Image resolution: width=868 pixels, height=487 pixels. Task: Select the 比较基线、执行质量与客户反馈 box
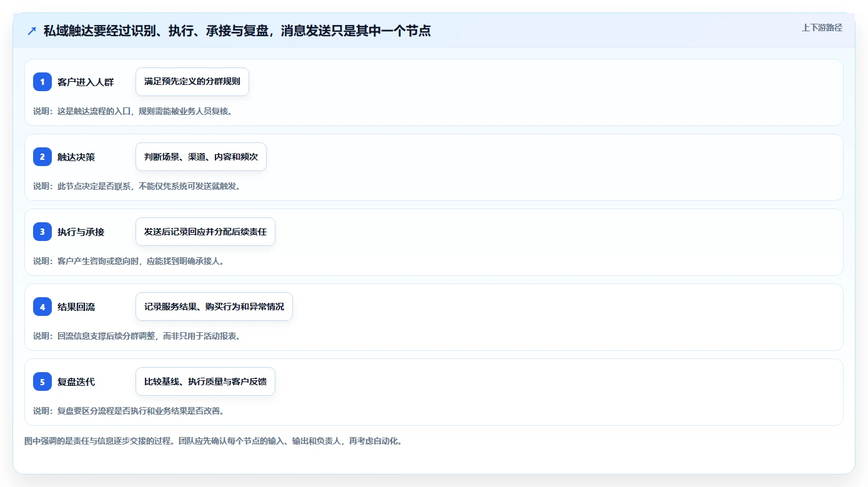coord(205,381)
